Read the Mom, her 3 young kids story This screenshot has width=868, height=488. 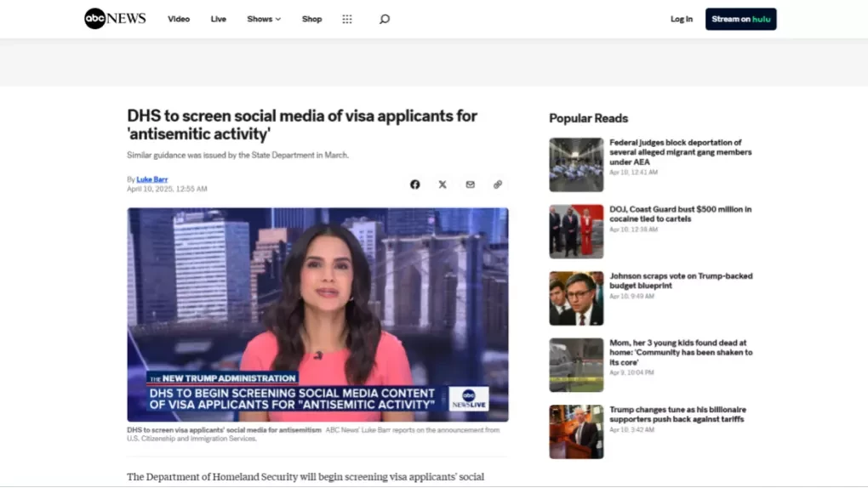point(681,353)
